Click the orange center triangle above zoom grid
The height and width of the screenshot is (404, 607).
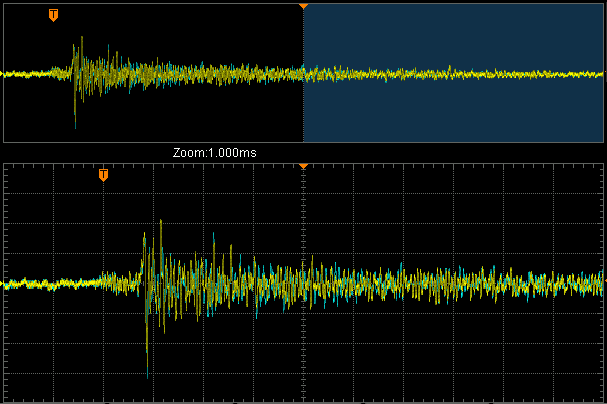(x=304, y=166)
